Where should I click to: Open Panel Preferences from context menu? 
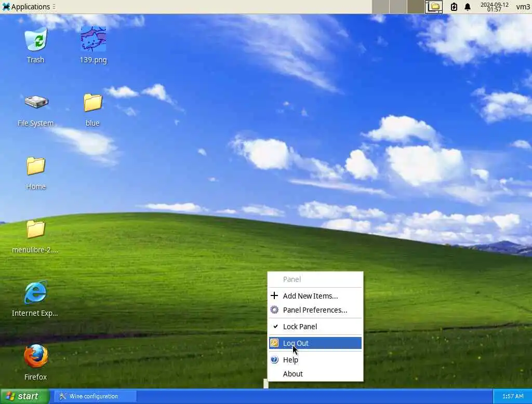tap(315, 310)
